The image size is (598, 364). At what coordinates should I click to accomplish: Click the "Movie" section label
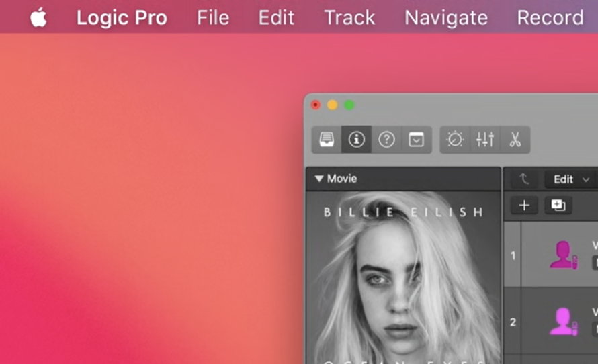click(342, 179)
